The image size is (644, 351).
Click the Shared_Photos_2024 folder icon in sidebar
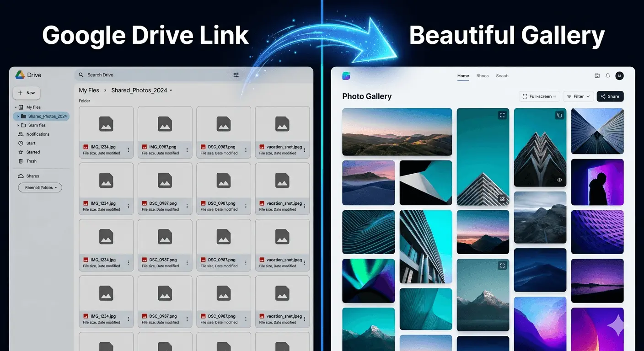[x=23, y=117]
